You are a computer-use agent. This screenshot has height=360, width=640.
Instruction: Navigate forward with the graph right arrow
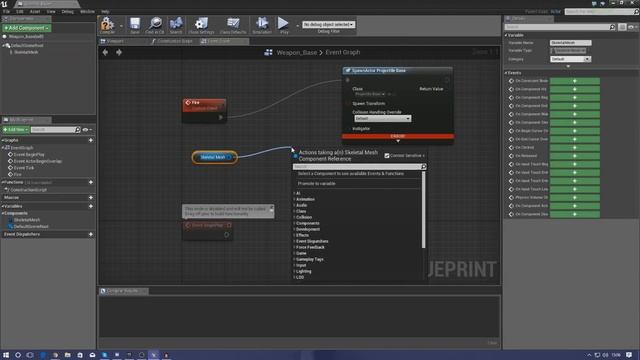(x=119, y=52)
